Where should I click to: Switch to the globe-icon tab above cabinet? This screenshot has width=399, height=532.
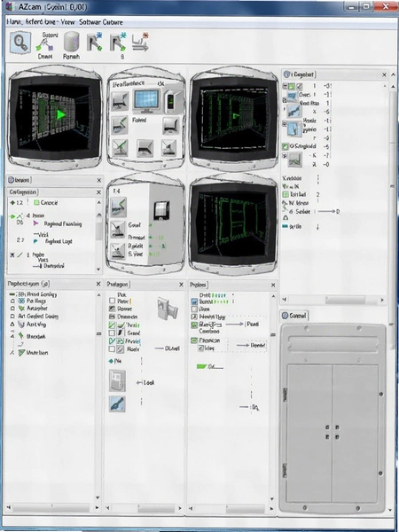point(294,316)
